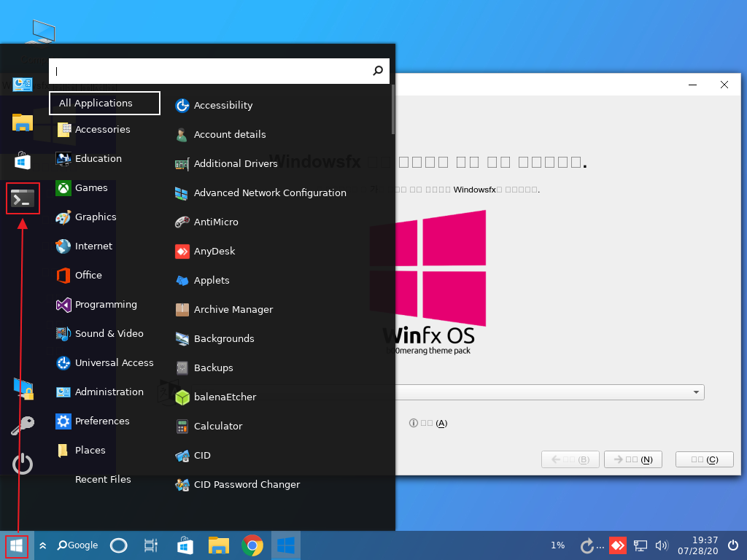Open the Store bag icon in menu sidebar

tap(23, 160)
